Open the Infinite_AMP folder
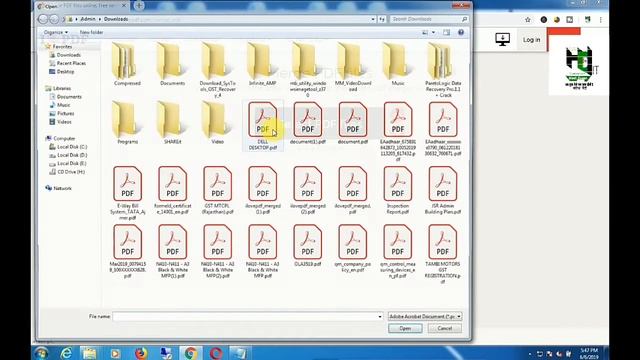The width and height of the screenshot is (640, 360). (262, 65)
